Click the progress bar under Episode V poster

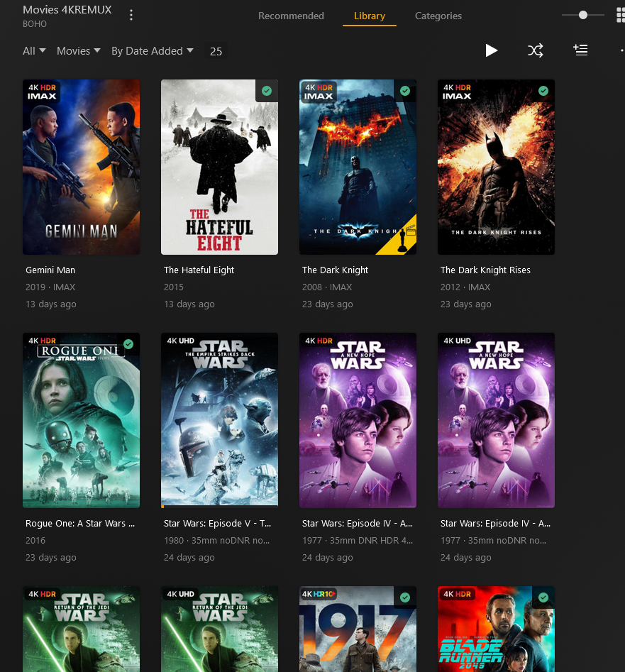pos(219,507)
